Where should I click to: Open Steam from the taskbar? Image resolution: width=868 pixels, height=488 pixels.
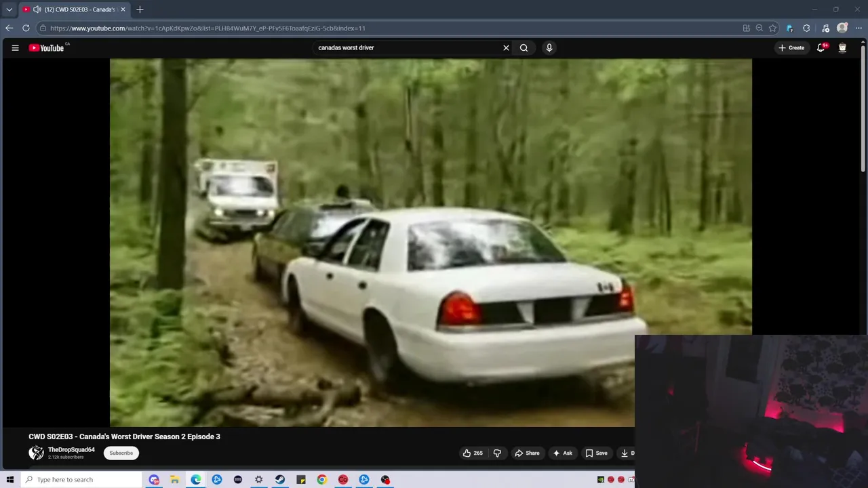click(x=280, y=480)
